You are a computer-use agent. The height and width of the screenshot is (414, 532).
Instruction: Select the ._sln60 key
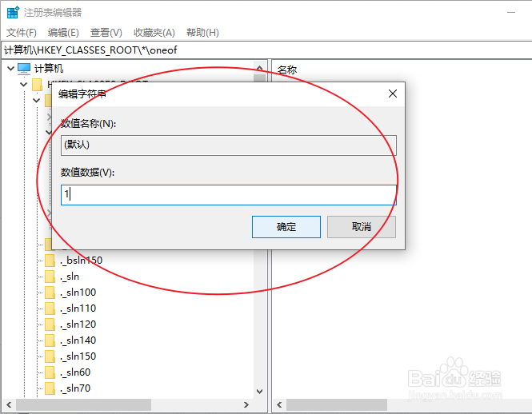point(75,372)
